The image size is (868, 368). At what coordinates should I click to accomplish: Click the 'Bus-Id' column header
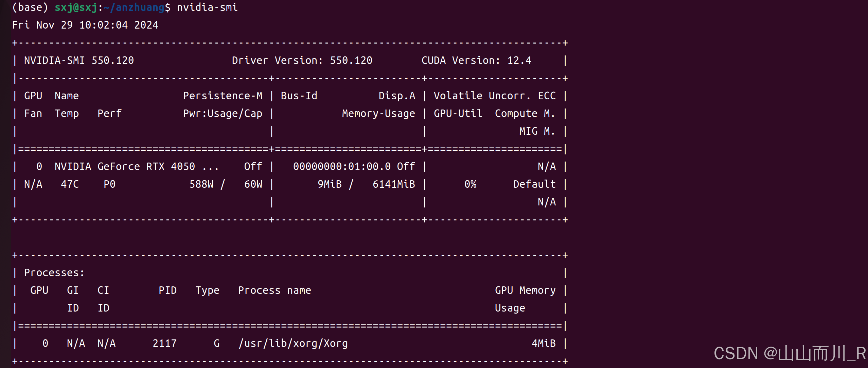(299, 96)
